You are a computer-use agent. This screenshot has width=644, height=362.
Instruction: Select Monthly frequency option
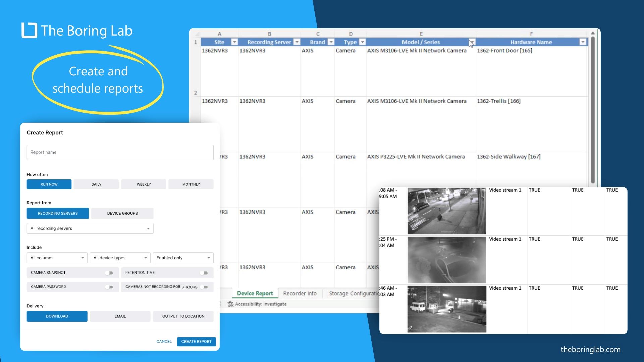pyautogui.click(x=191, y=184)
